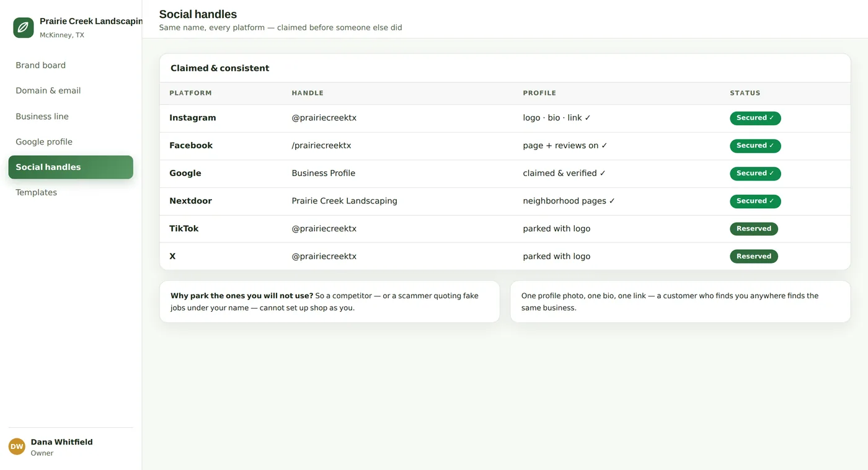Click the Prairie Creek leaf logo icon

[24, 27]
